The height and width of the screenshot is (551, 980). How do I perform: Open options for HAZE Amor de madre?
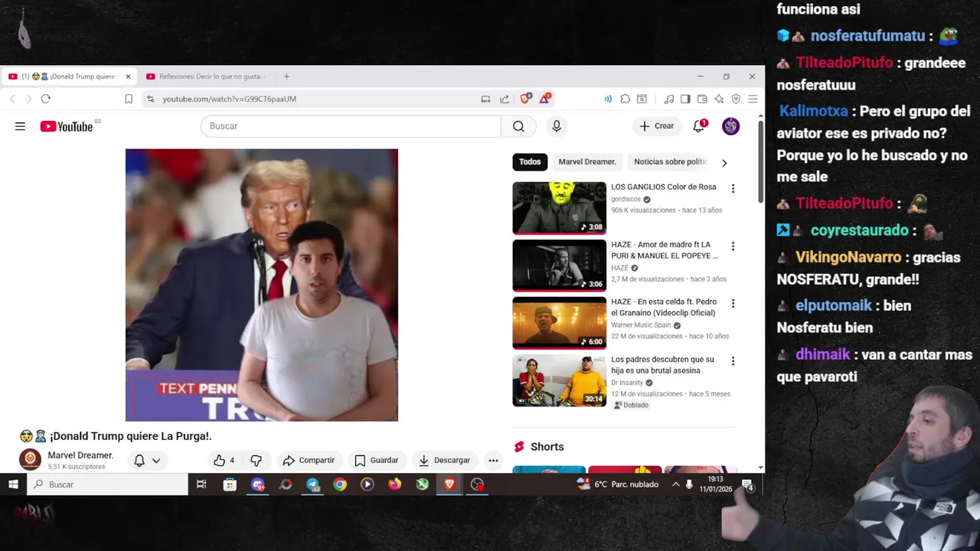tap(733, 246)
